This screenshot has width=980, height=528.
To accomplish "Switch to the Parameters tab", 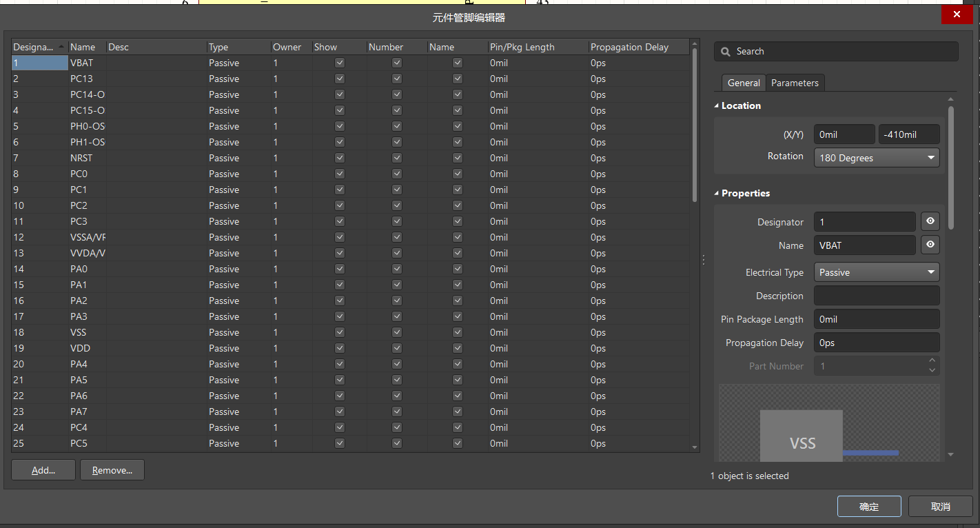I will pos(795,83).
